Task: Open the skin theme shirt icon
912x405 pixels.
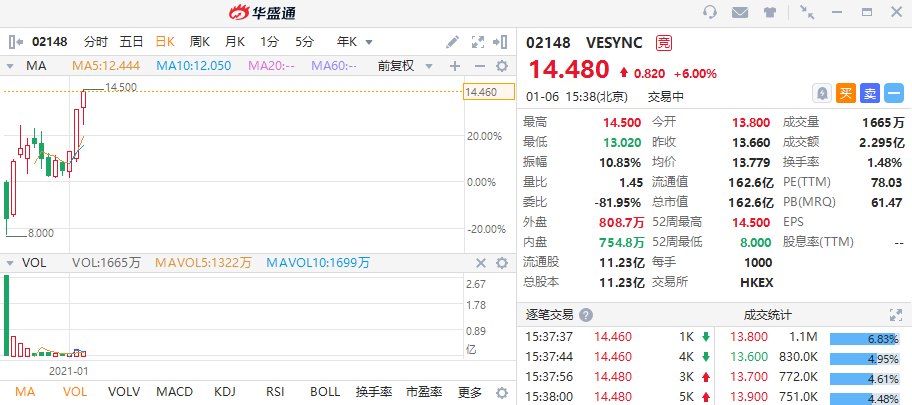Action: [770, 12]
